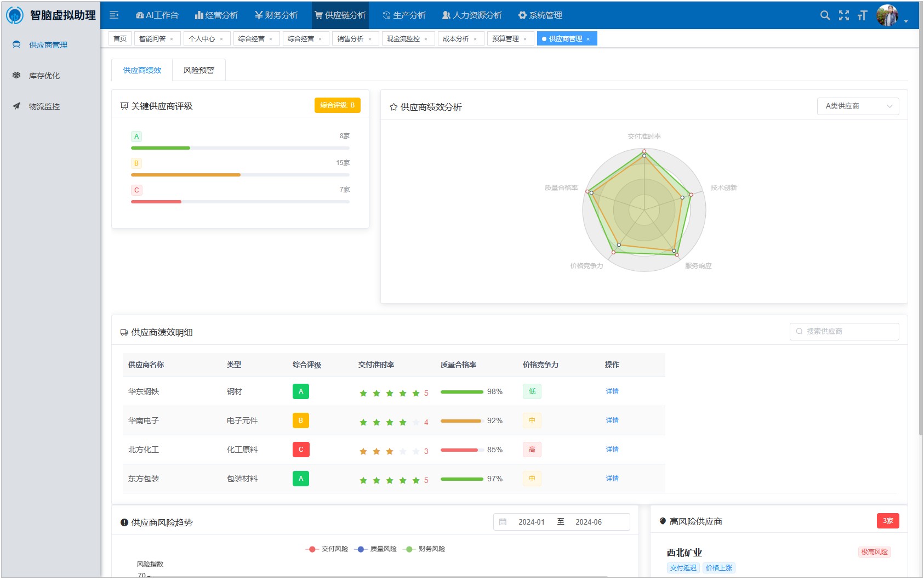Click the search magnifier icon in header

[x=825, y=15]
